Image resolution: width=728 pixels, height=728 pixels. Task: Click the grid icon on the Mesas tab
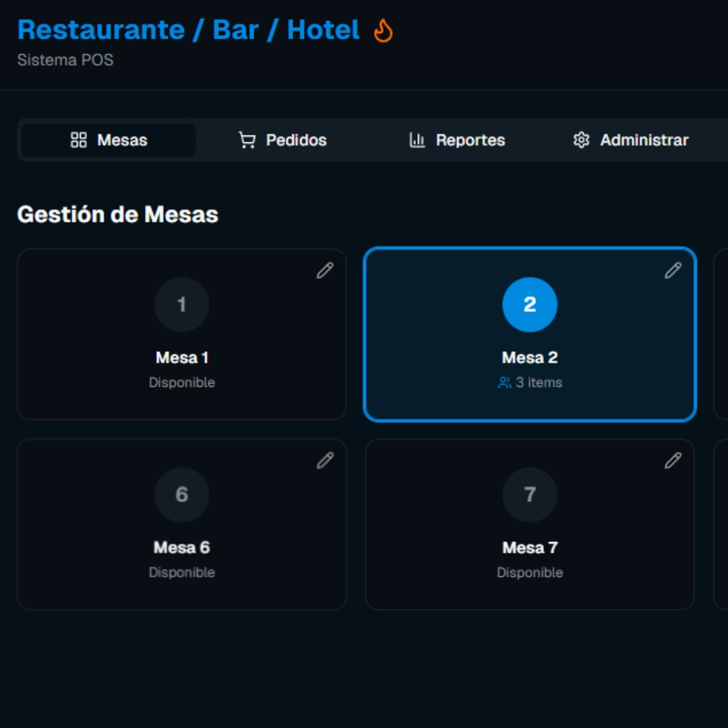coord(79,140)
